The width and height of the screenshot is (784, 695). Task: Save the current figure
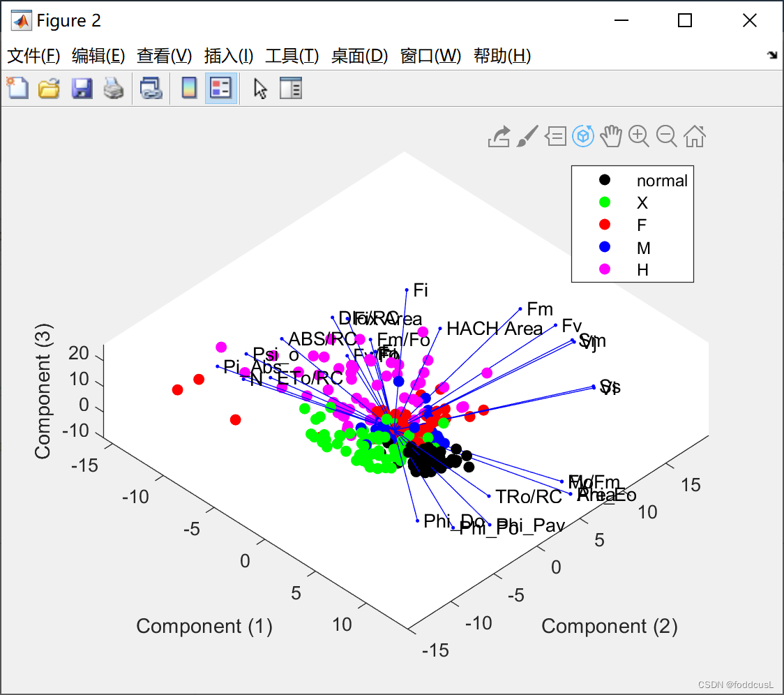click(82, 88)
